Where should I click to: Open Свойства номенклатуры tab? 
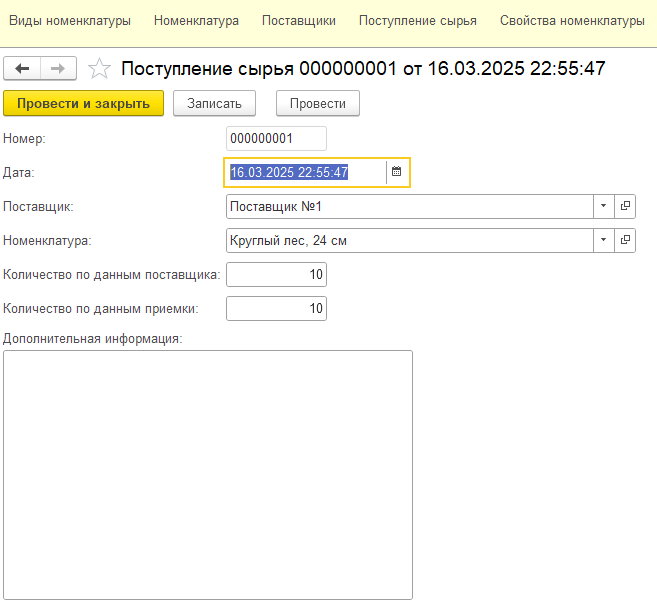572,20
